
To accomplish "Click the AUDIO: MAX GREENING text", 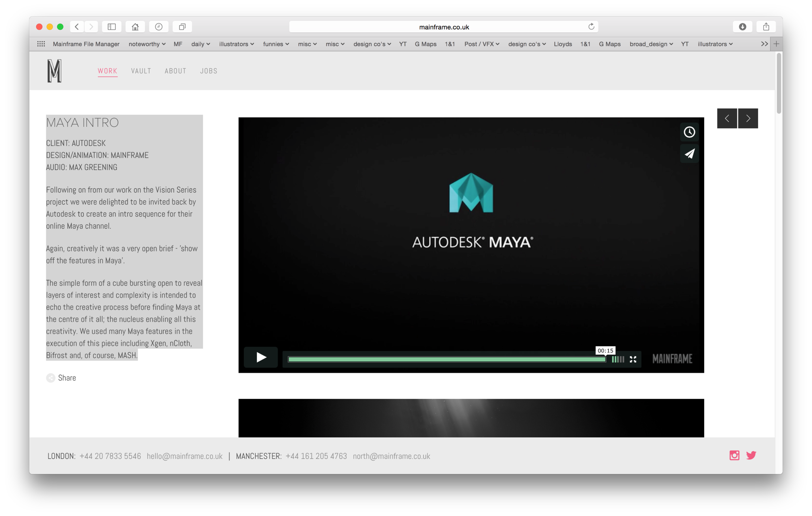I will point(82,167).
